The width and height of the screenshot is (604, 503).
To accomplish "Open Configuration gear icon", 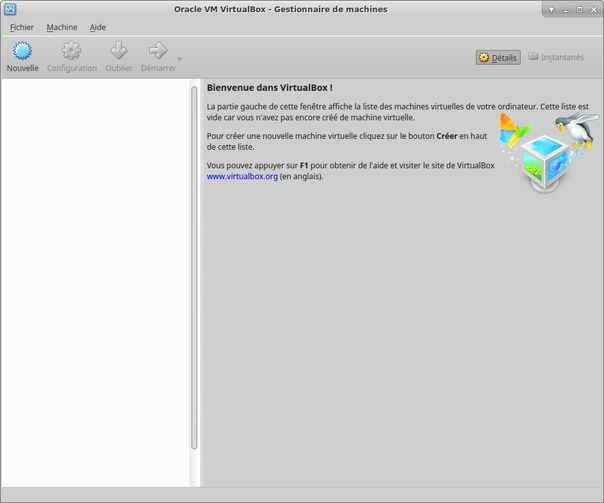I will (72, 51).
